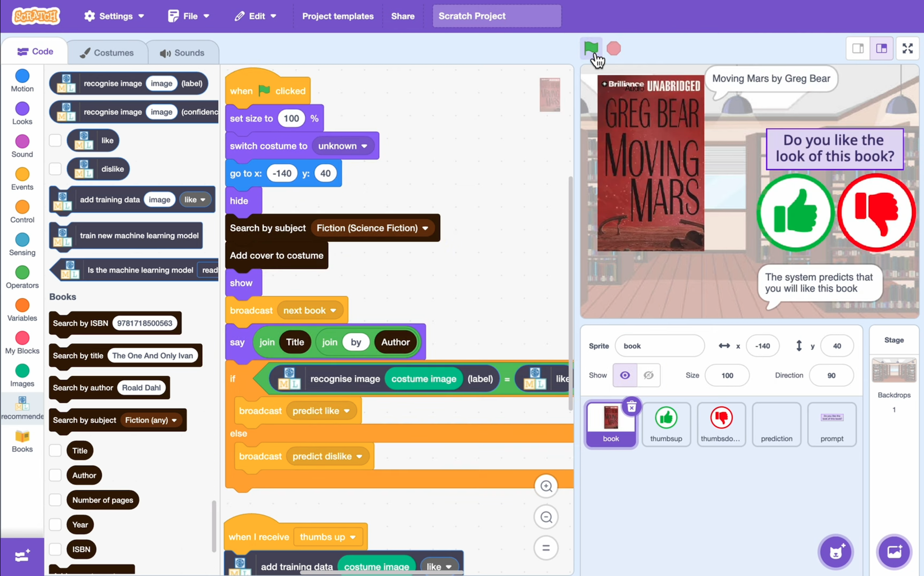The width and height of the screenshot is (924, 576).
Task: Click the stage thumbs down image
Action: click(x=876, y=212)
